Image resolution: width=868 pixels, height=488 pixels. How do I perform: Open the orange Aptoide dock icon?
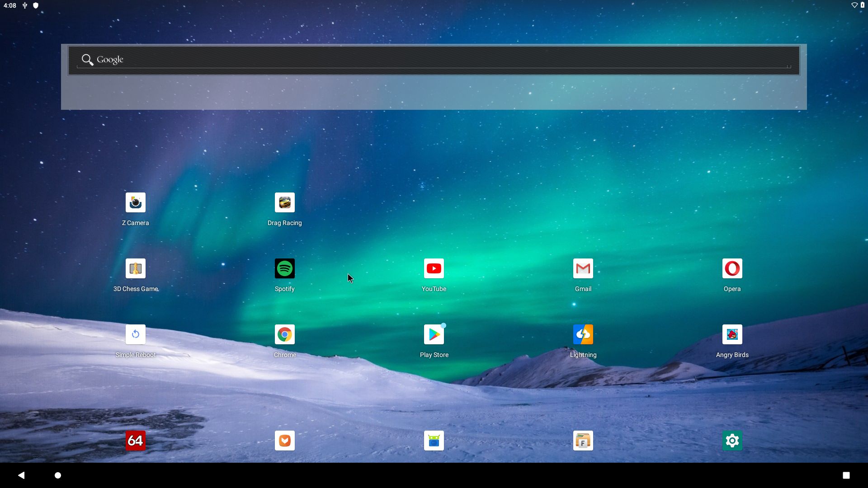coord(284,441)
